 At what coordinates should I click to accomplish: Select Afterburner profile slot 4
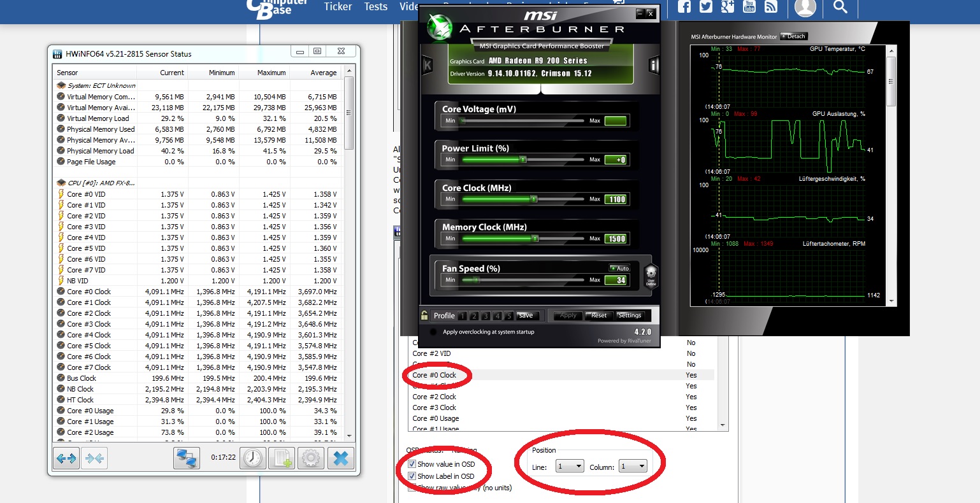(x=497, y=316)
